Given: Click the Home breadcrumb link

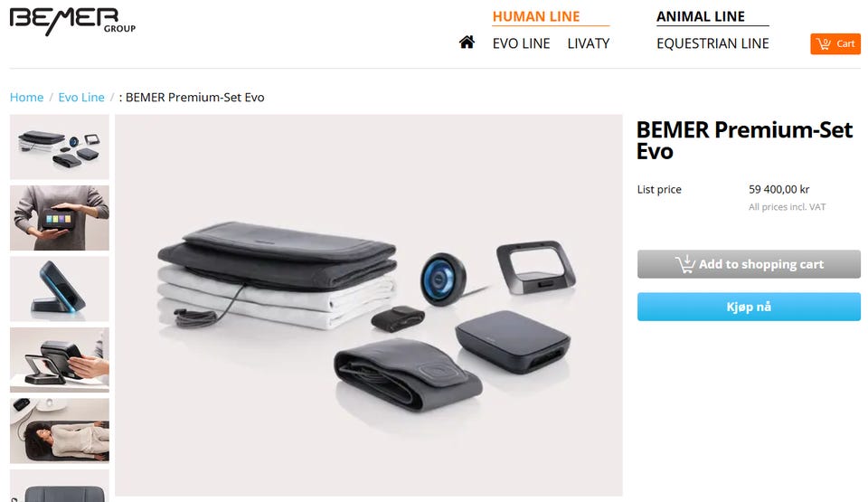Looking at the screenshot, I should pyautogui.click(x=26, y=98).
